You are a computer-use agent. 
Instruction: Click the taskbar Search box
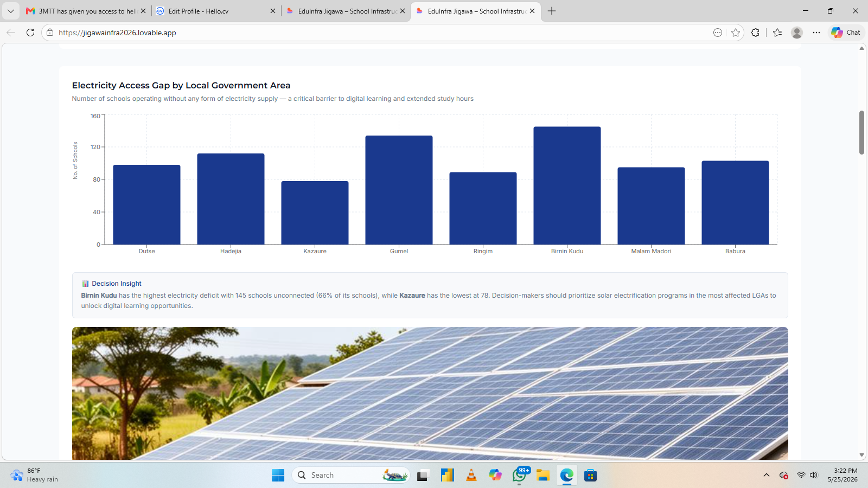[x=350, y=475]
